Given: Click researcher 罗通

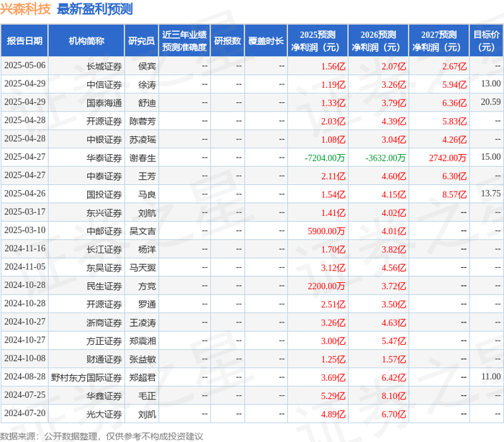Looking at the screenshot, I should tap(147, 305).
